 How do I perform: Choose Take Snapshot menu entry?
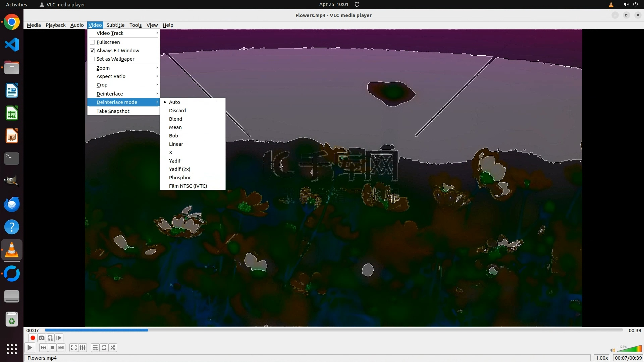(x=113, y=111)
